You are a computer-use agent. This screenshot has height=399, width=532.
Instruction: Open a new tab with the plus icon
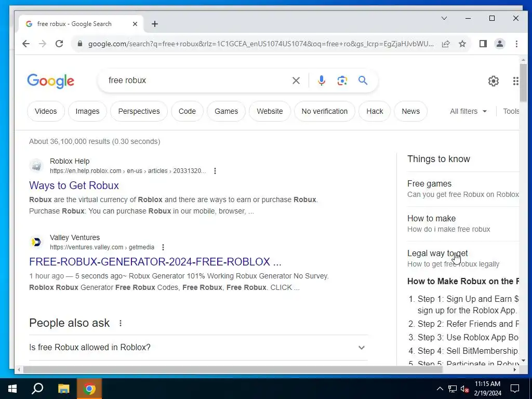(x=155, y=24)
